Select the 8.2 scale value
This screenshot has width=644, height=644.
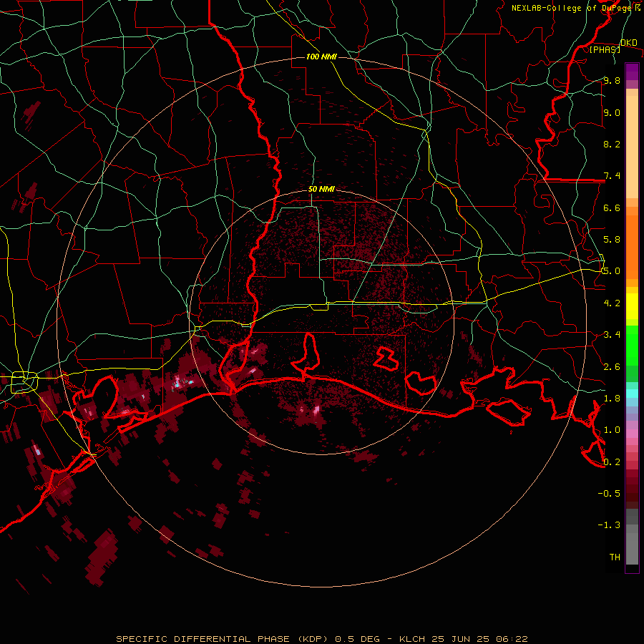click(612, 144)
